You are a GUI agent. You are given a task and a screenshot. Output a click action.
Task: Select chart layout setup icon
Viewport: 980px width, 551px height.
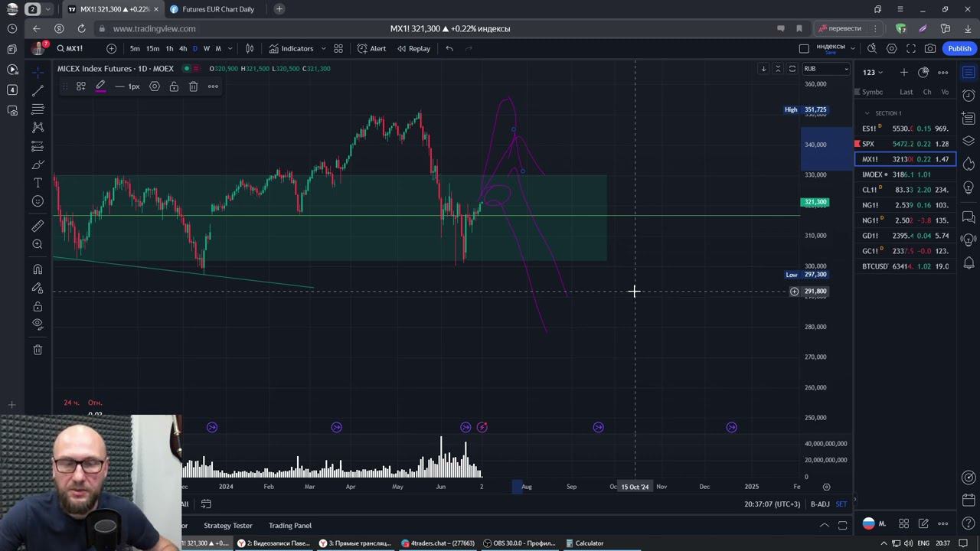point(804,48)
